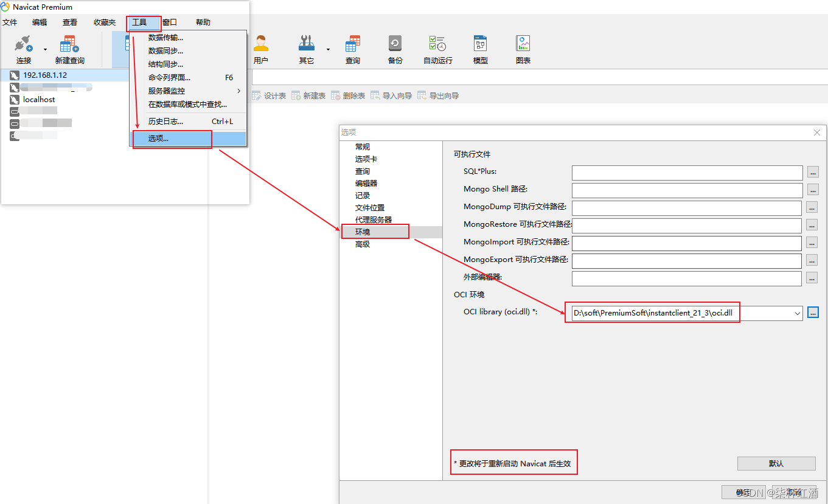Image resolution: width=828 pixels, height=504 pixels.
Task: Choose Data Synchronization (数据同步) menu item
Action: tap(188, 51)
